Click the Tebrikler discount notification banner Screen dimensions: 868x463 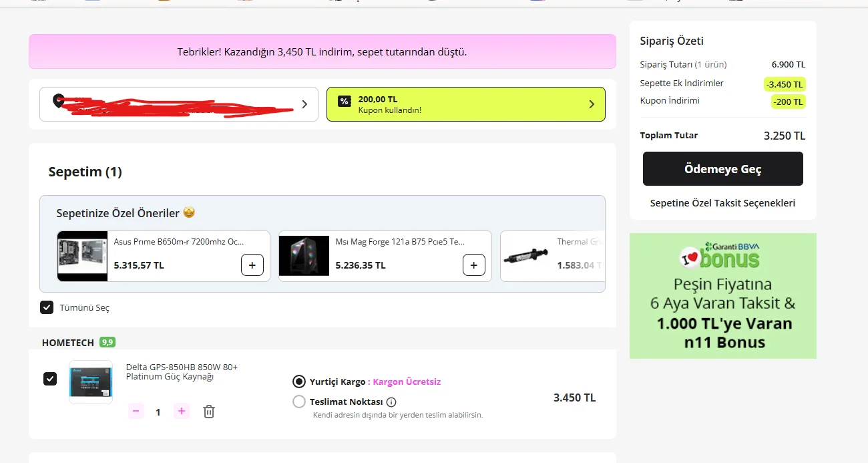point(322,51)
